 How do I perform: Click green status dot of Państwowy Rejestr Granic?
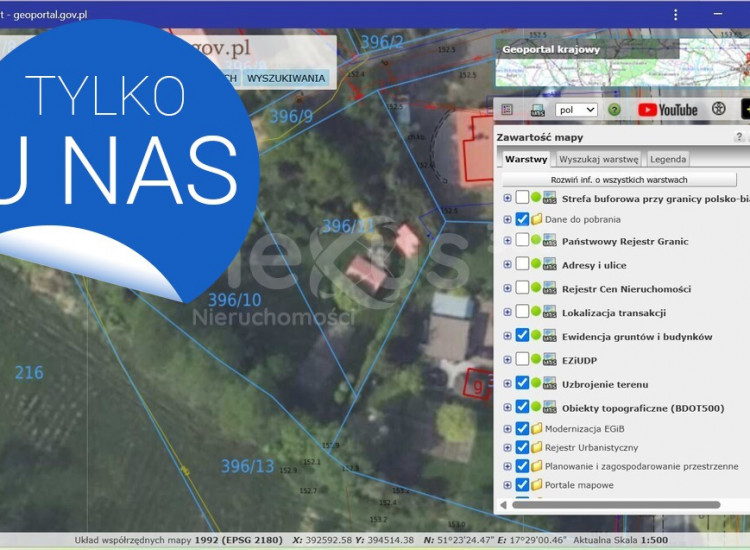pyautogui.click(x=536, y=240)
